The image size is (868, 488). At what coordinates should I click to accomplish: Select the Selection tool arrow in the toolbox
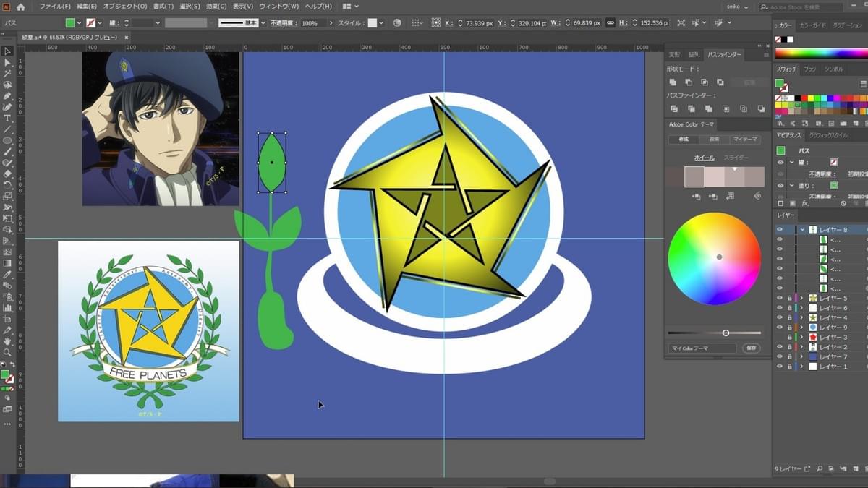click(7, 51)
